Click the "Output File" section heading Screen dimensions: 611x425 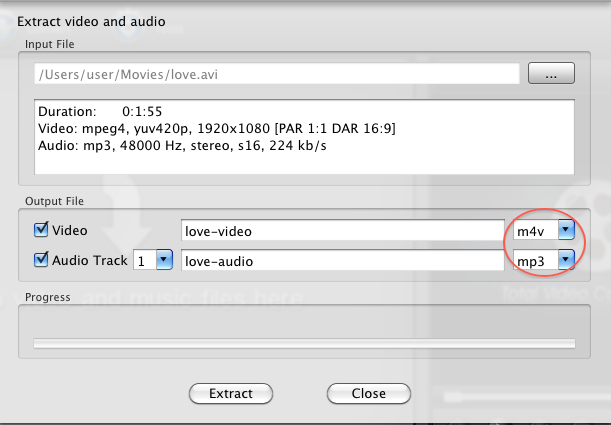point(54,202)
